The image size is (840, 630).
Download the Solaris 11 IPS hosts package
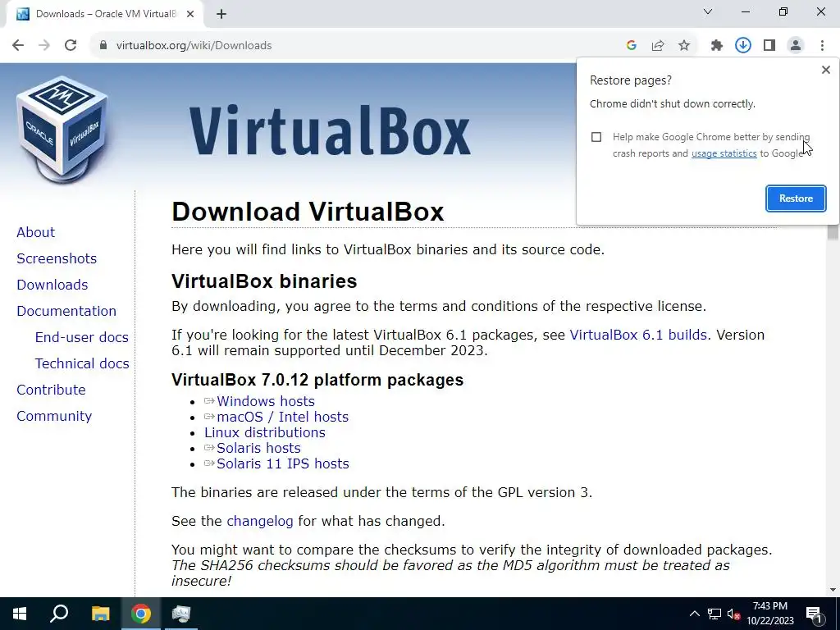coord(282,463)
